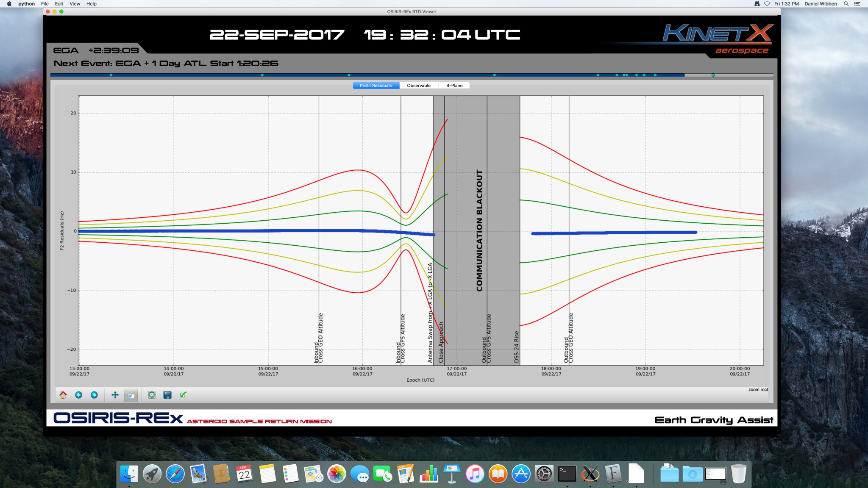Image resolution: width=868 pixels, height=488 pixels.
Task: Click the DSS-24 Rise event label
Action: coord(516,347)
